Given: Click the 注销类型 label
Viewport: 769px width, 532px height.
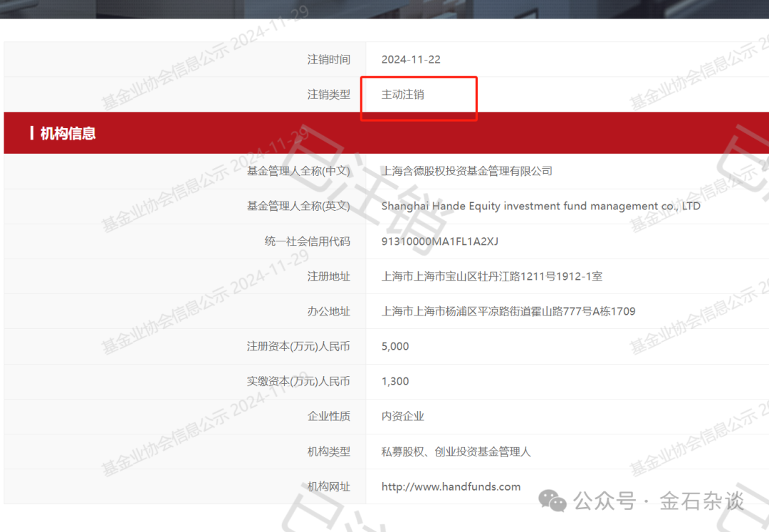Looking at the screenshot, I should [328, 94].
